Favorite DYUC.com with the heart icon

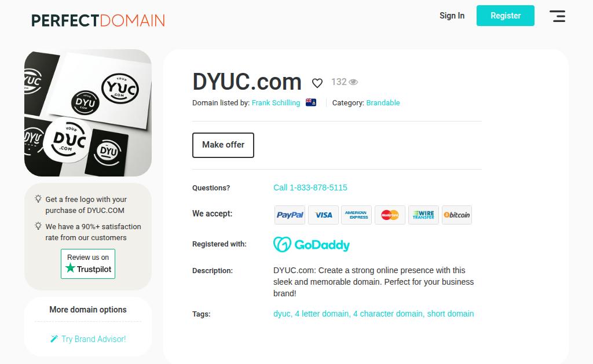click(317, 83)
